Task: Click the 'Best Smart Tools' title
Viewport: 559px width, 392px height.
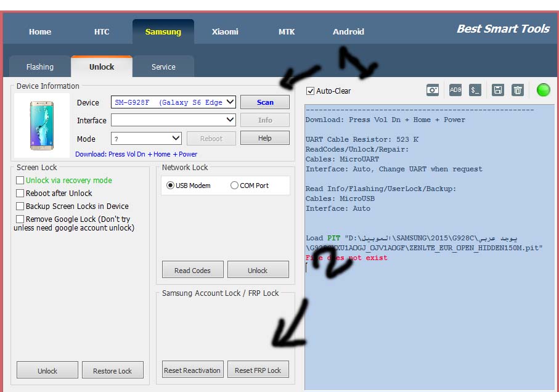Action: click(503, 28)
